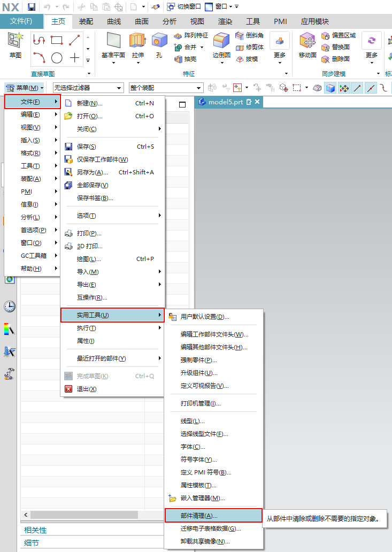392x552 pixels.
Task: Expand the 直接草图 group options arrow
Action: click(x=89, y=74)
